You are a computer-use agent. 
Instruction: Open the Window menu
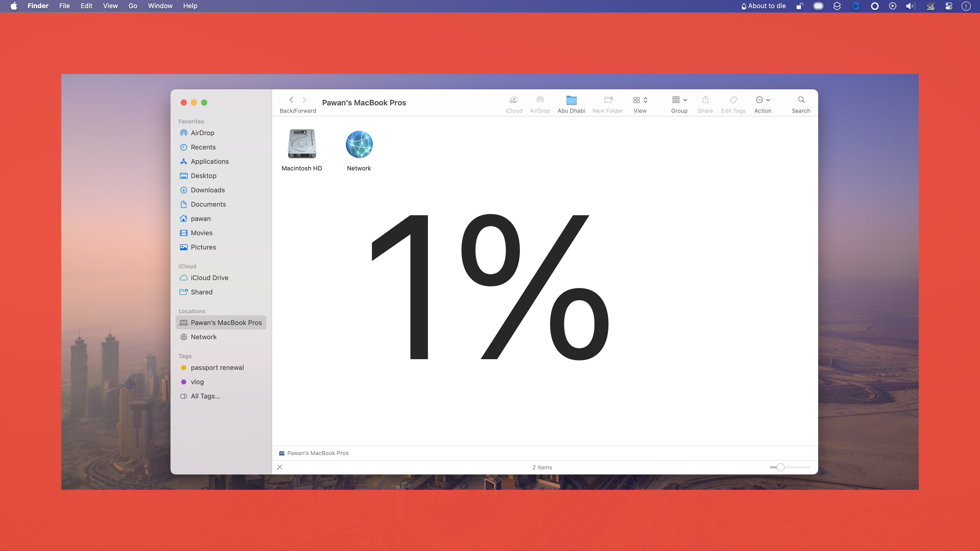point(160,6)
